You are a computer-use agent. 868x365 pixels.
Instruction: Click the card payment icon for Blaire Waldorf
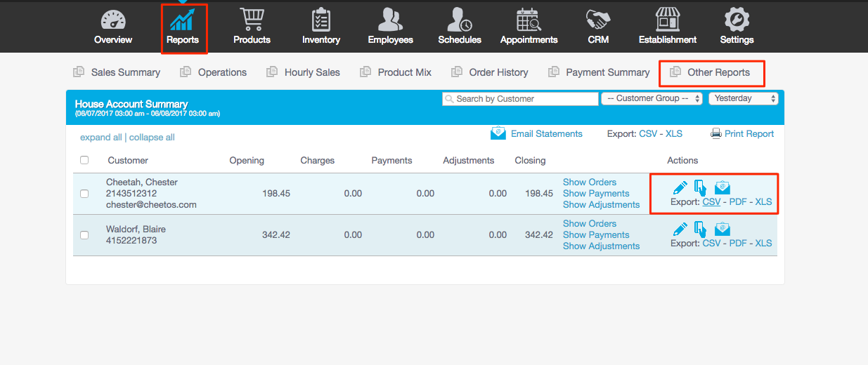[x=701, y=230]
